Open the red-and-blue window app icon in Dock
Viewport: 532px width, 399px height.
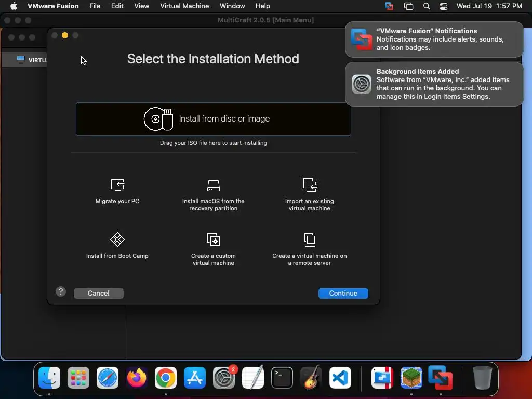[382, 377]
